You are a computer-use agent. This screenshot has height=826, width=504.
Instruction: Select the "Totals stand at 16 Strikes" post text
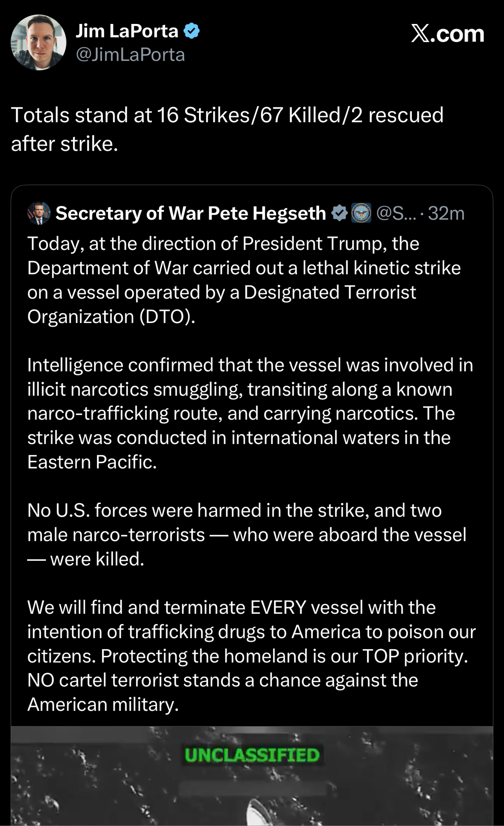point(227,129)
